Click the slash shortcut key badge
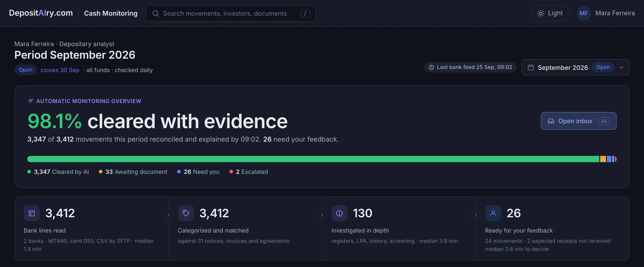 [x=305, y=14]
